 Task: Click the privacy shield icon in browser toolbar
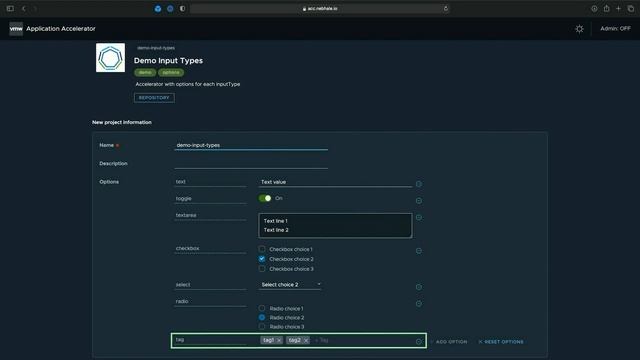click(182, 9)
